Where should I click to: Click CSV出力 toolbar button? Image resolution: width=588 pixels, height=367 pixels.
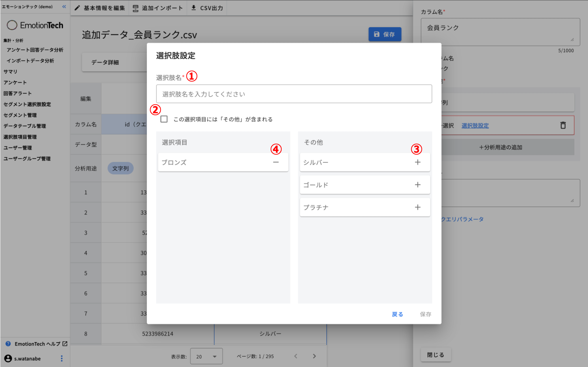(207, 8)
